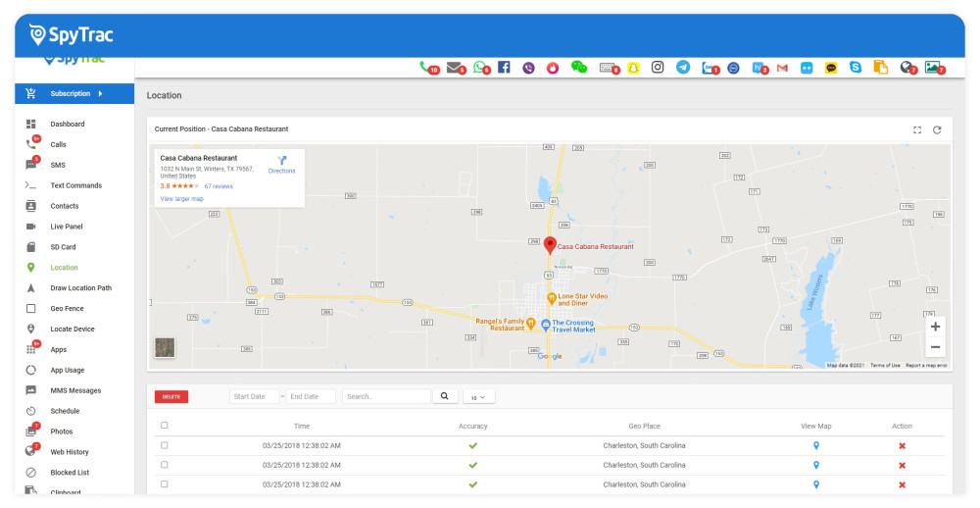Open the Telegram icon in top bar
The width and height of the screenshot is (980, 508).
pos(683,68)
